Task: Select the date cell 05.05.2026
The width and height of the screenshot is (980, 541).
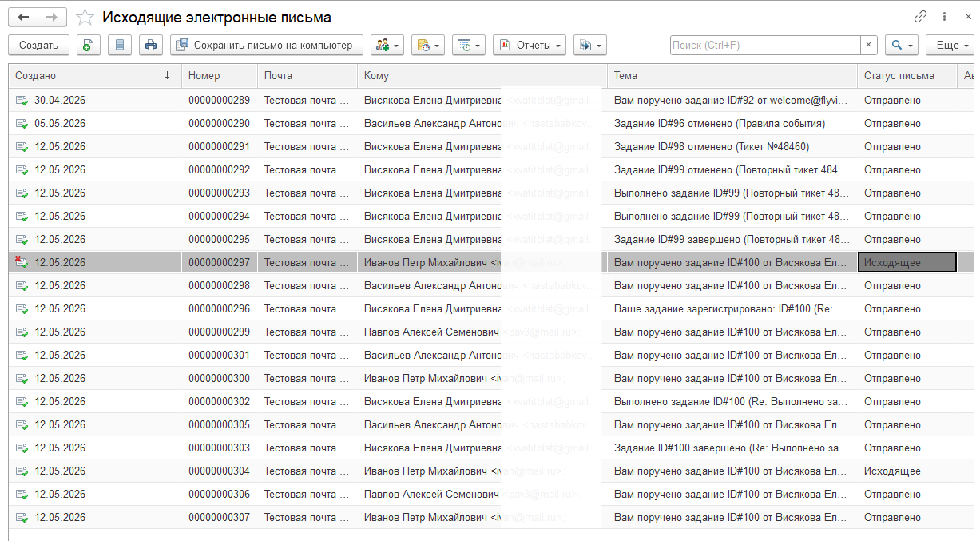Action: [x=60, y=123]
